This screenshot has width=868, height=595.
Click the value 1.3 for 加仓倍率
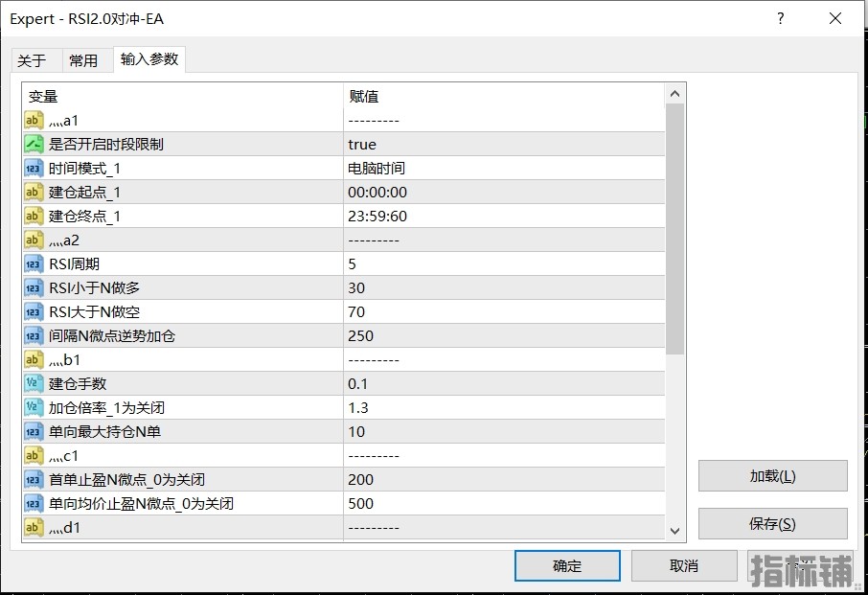pyautogui.click(x=504, y=408)
